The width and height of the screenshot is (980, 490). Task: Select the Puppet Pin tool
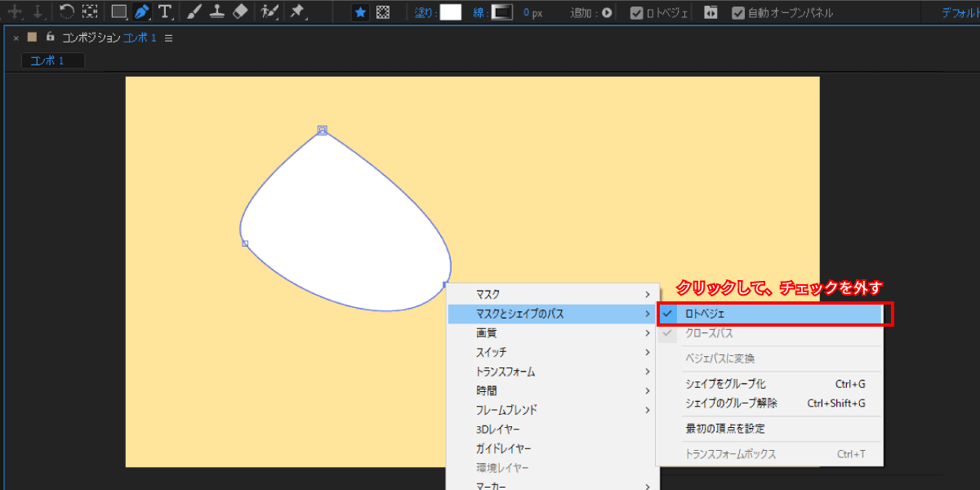(297, 12)
